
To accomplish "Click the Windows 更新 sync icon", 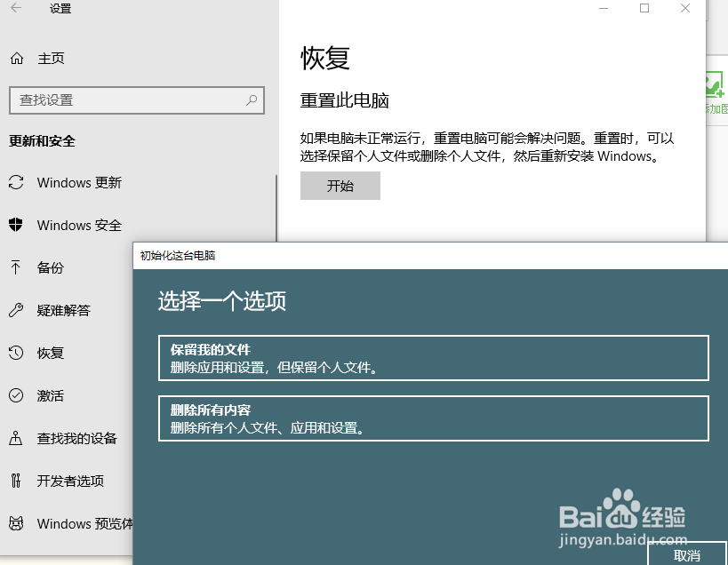I will (x=16, y=182).
